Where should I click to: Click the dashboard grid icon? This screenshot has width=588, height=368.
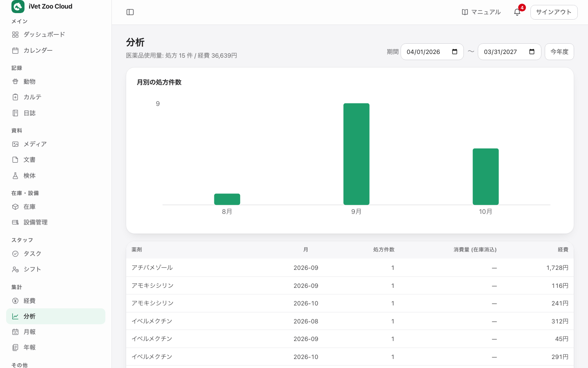(16, 35)
